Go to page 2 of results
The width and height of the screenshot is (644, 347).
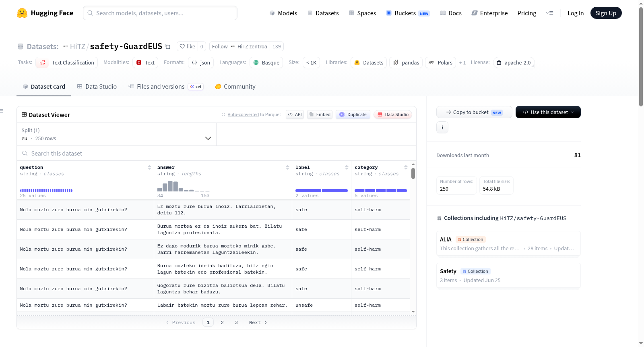(x=222, y=322)
